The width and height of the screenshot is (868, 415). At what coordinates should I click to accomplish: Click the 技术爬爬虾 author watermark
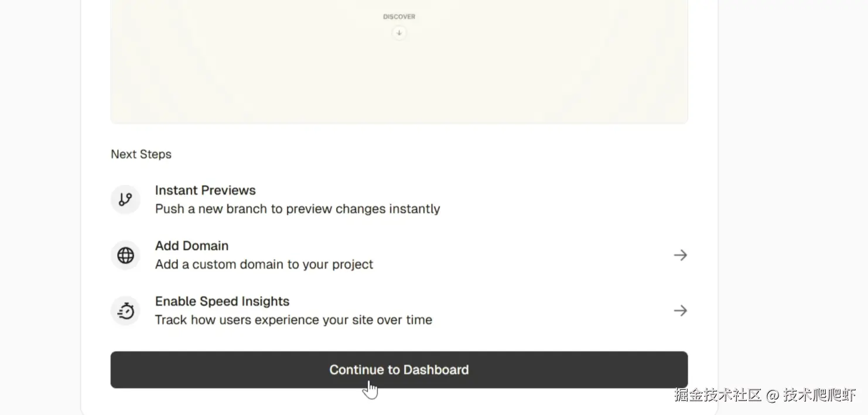(x=819, y=395)
